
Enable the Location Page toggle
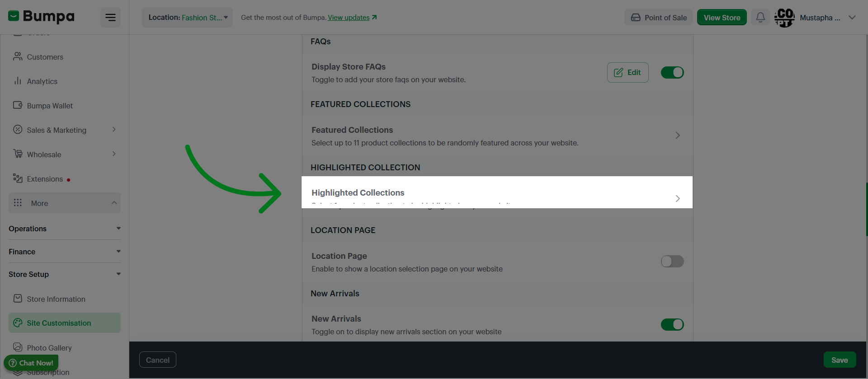pyautogui.click(x=672, y=261)
